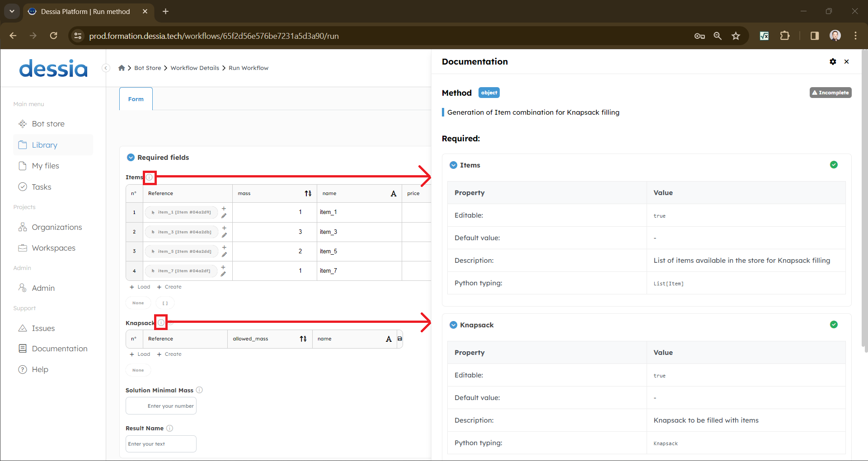Edit item_3 with the pencil icon

[224, 235]
